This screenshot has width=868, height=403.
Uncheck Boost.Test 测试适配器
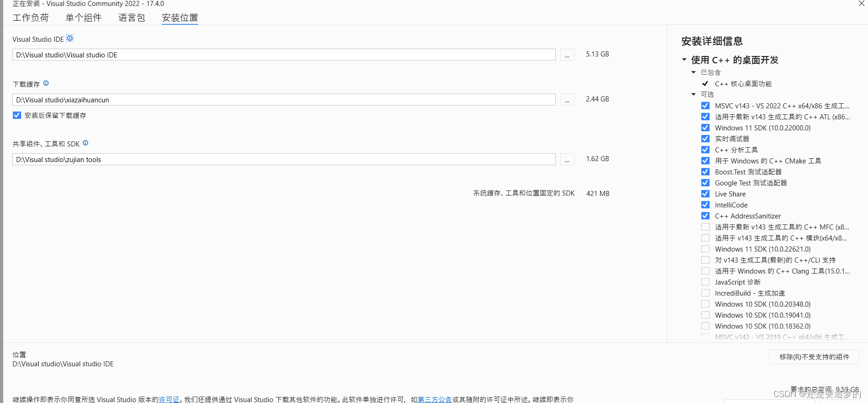705,172
